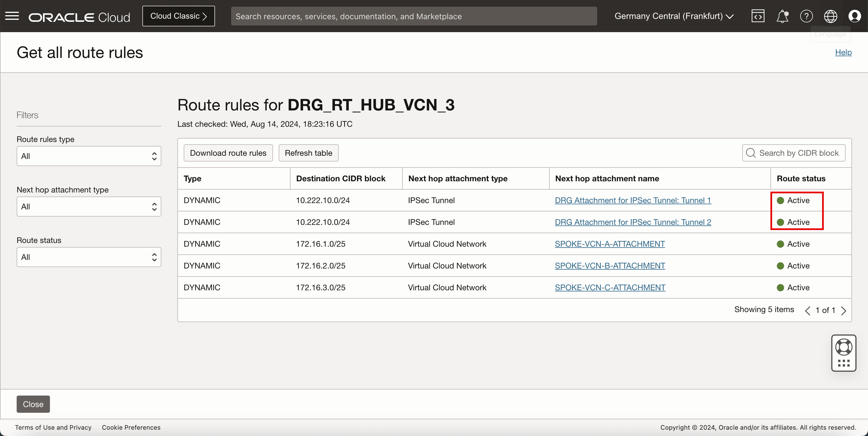Click the Refresh table button
This screenshot has width=868, height=436.
308,153
